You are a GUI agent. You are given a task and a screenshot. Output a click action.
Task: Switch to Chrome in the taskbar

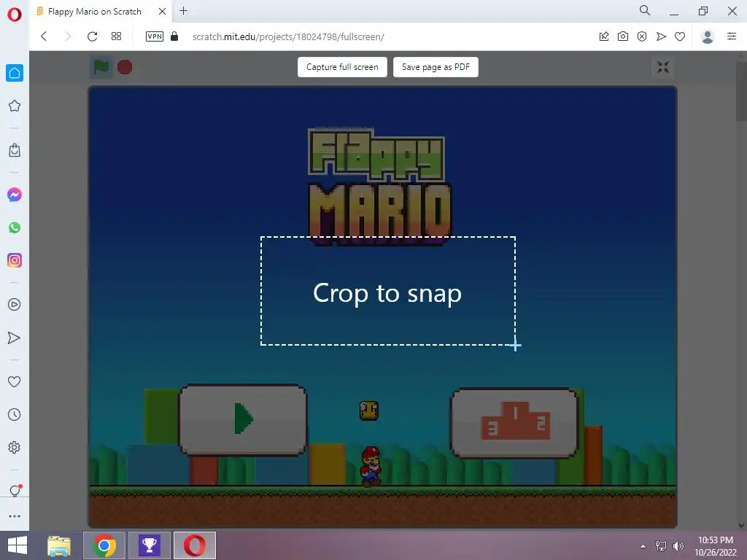tap(104, 545)
